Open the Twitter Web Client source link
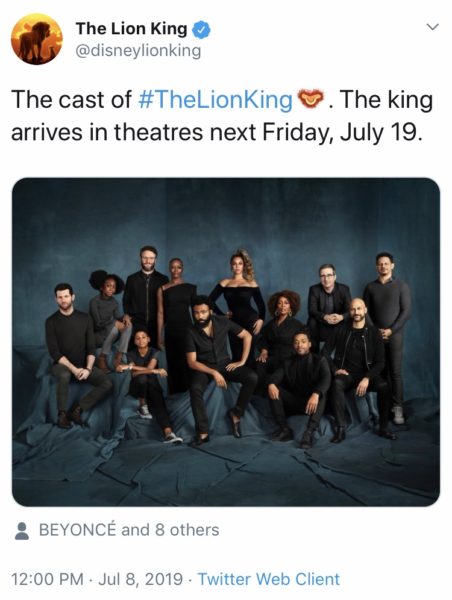 pos(268,579)
